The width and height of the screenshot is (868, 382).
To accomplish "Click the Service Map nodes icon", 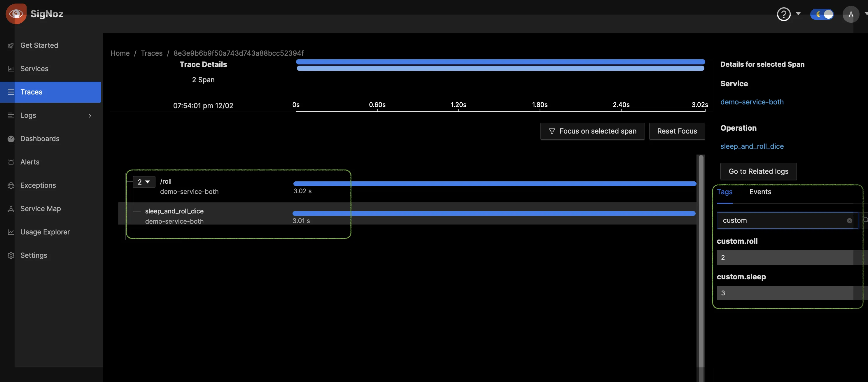I will [x=11, y=209].
